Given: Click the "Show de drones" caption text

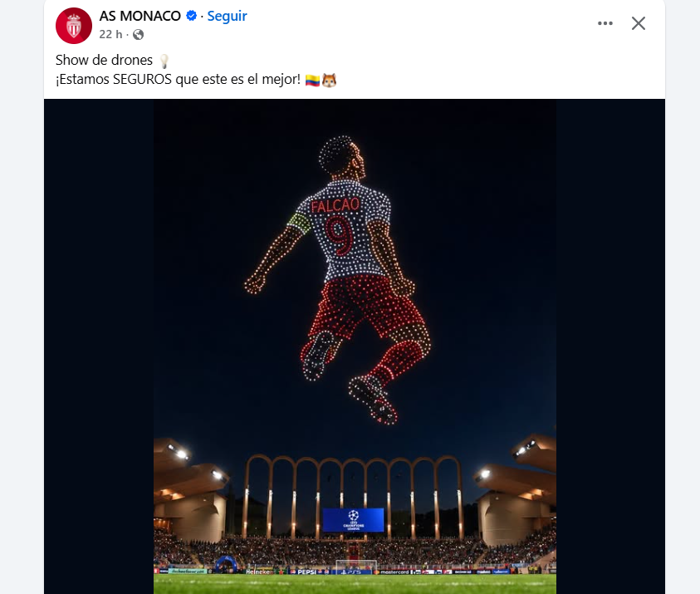Looking at the screenshot, I should [x=104, y=60].
